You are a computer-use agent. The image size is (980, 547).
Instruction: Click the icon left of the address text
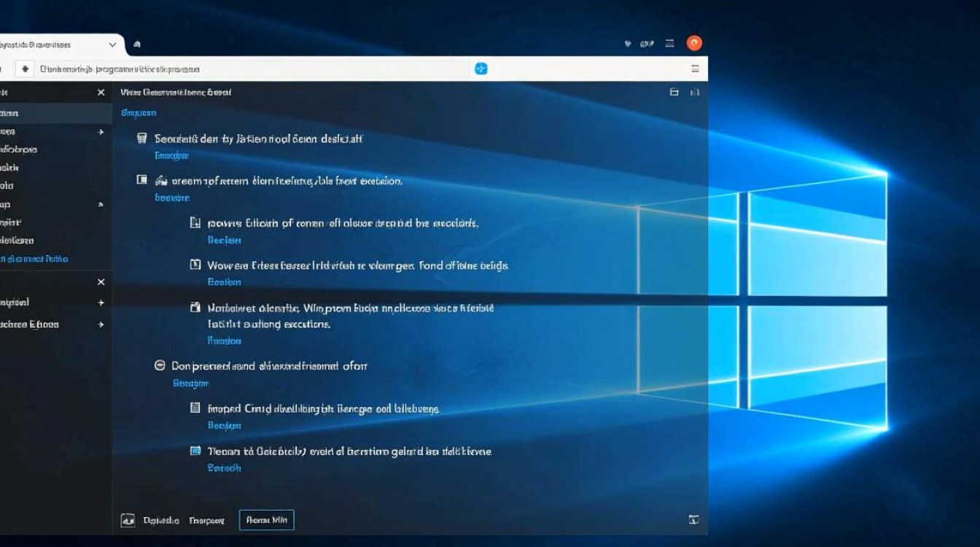(x=26, y=69)
